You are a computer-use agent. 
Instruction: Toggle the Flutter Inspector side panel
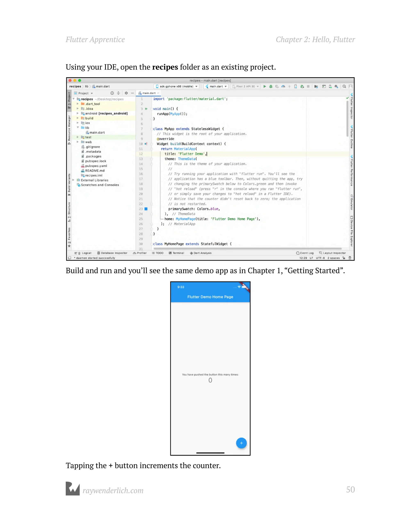pos(351,106)
